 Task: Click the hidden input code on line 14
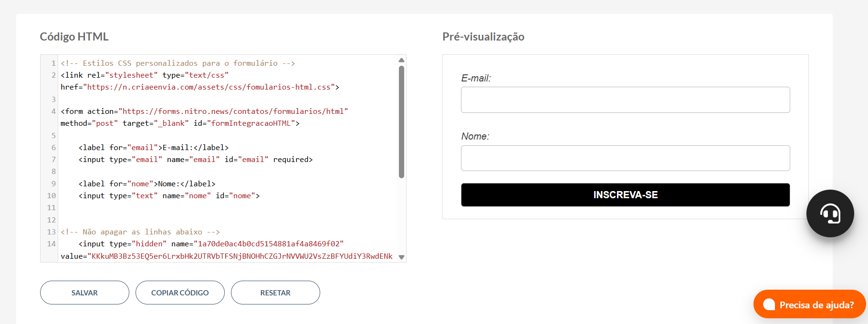pos(211,244)
